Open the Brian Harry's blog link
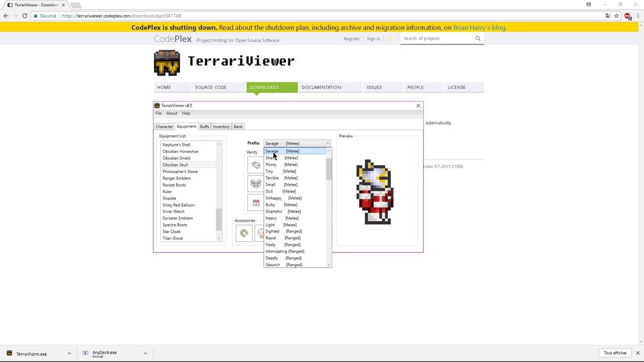The image size is (644, 362). coord(479,28)
